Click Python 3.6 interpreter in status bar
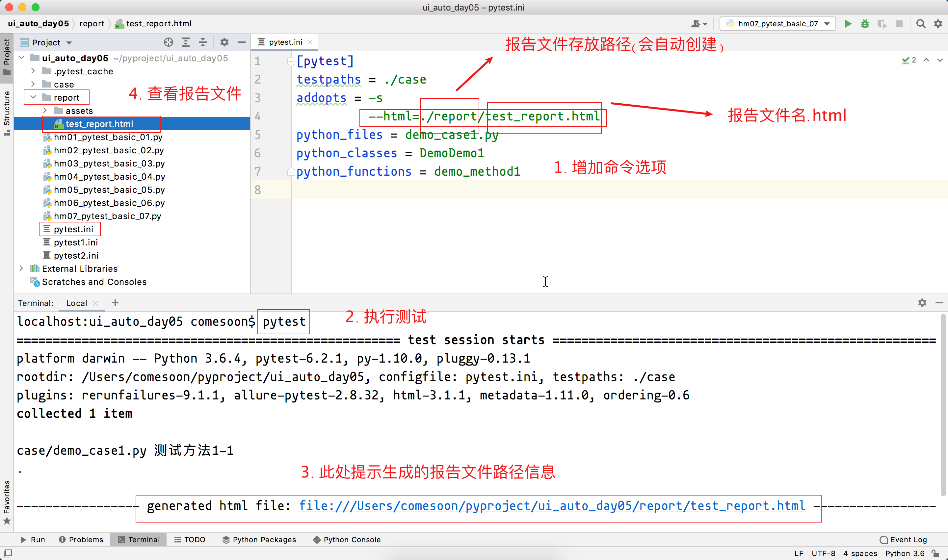The image size is (948, 560). click(x=905, y=553)
